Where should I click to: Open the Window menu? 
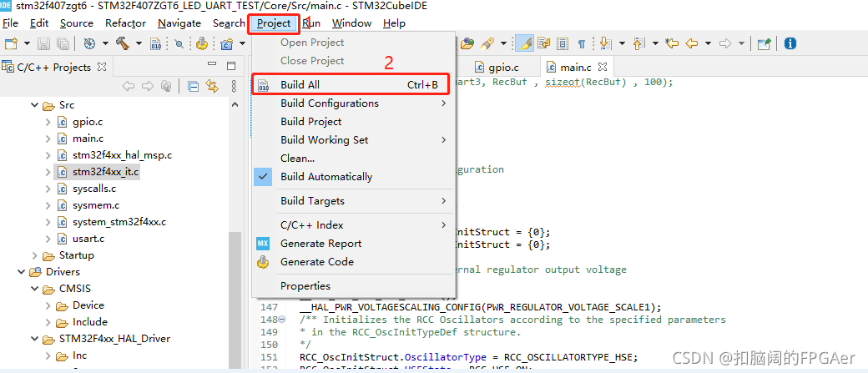pos(351,23)
